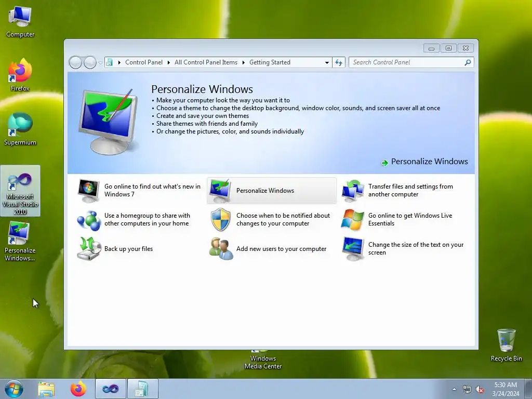Minimize the Getting Started window
This screenshot has height=399, width=532.
(431, 48)
